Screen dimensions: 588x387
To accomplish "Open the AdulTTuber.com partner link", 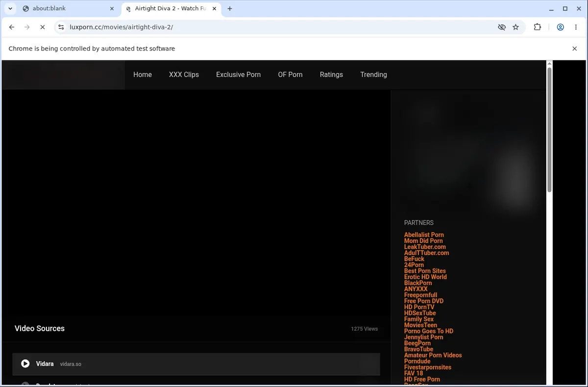I will pyautogui.click(x=426, y=253).
